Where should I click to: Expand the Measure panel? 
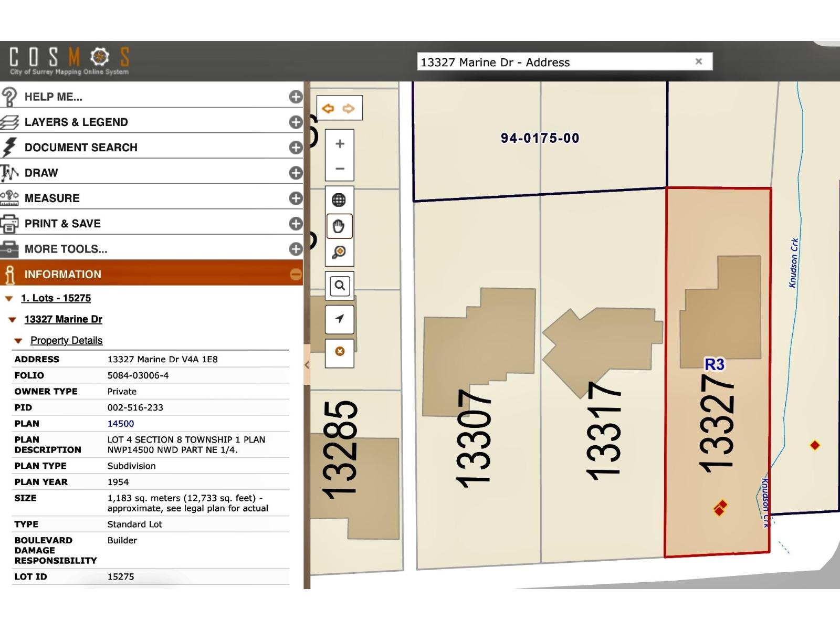[x=296, y=198]
